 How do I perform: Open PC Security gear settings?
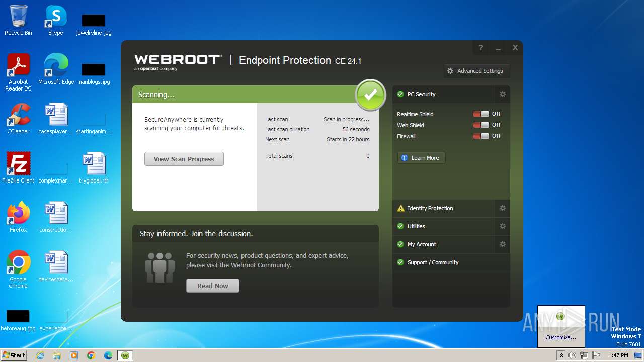[502, 94]
